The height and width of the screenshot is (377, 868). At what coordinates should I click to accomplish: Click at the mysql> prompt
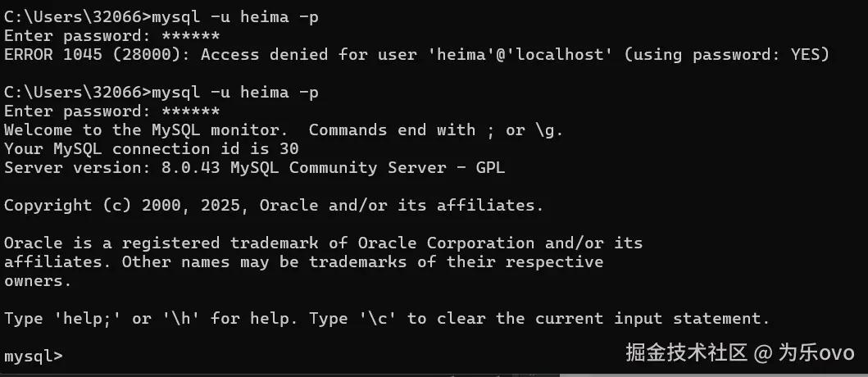click(33, 357)
